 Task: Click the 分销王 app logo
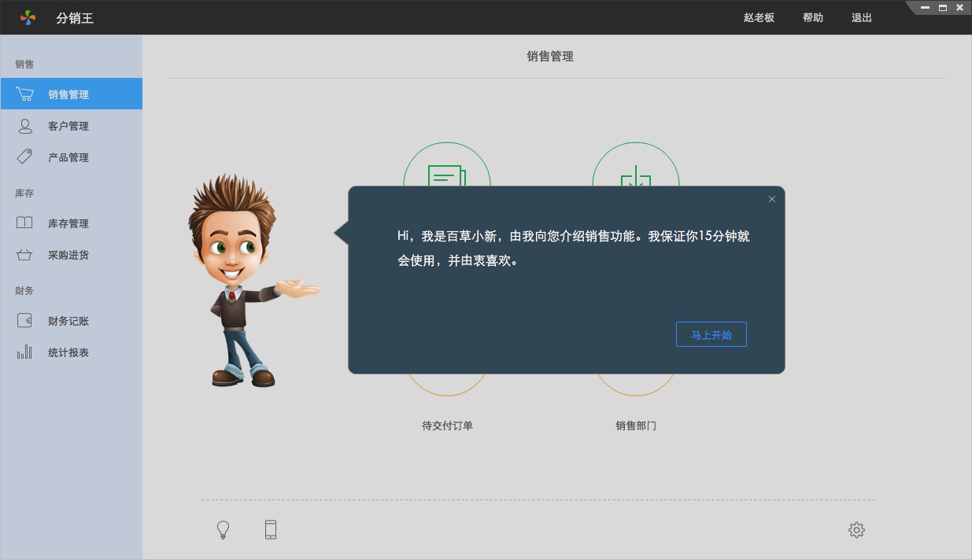pos(28,17)
